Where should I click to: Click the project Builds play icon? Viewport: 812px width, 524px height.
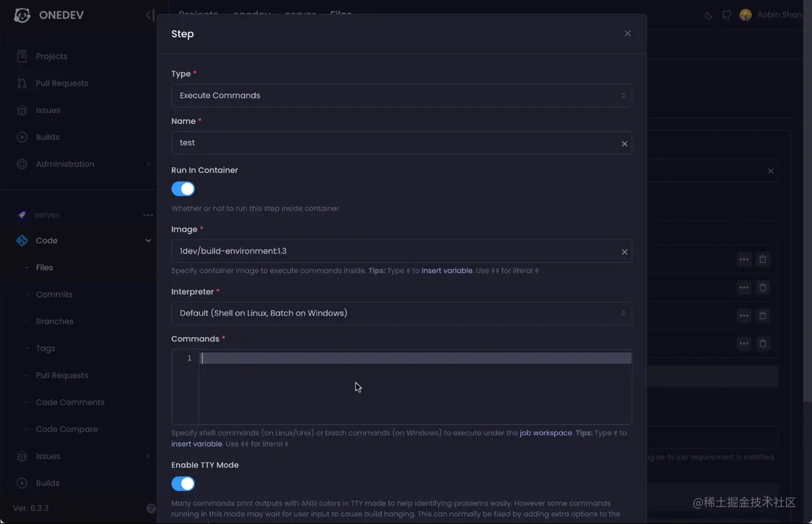tap(22, 483)
